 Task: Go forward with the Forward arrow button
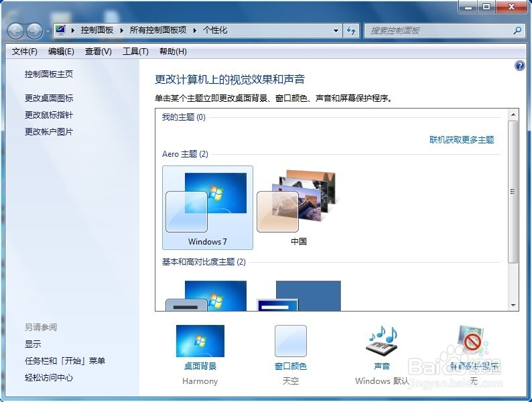[x=35, y=31]
